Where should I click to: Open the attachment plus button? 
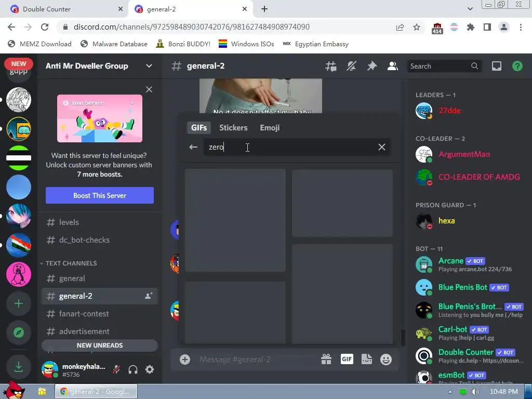pos(185,360)
